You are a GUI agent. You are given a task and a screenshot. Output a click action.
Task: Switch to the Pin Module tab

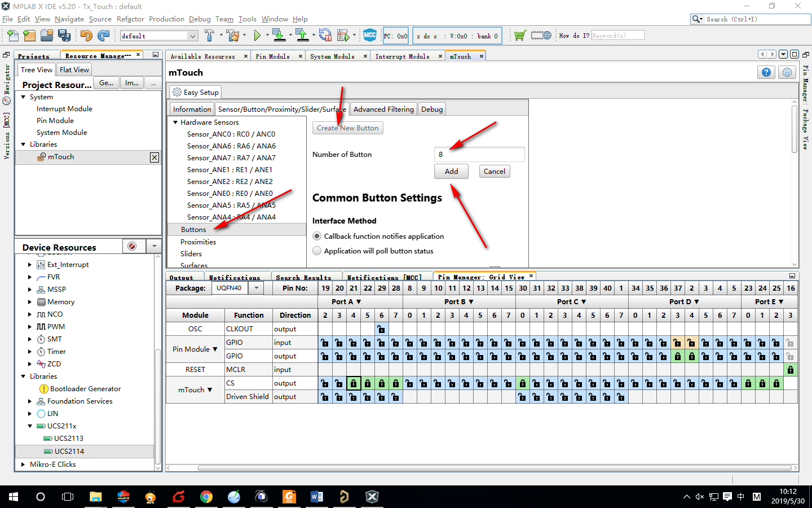[x=273, y=56]
